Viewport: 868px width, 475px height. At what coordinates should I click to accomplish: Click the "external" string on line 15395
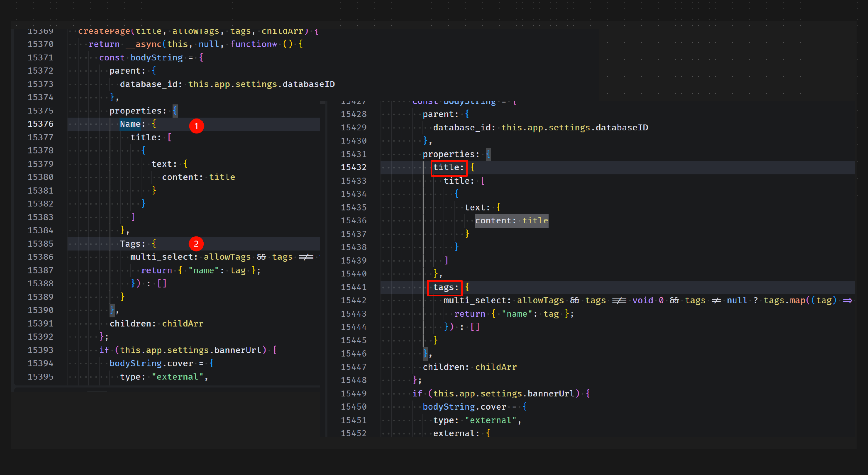[178, 377]
